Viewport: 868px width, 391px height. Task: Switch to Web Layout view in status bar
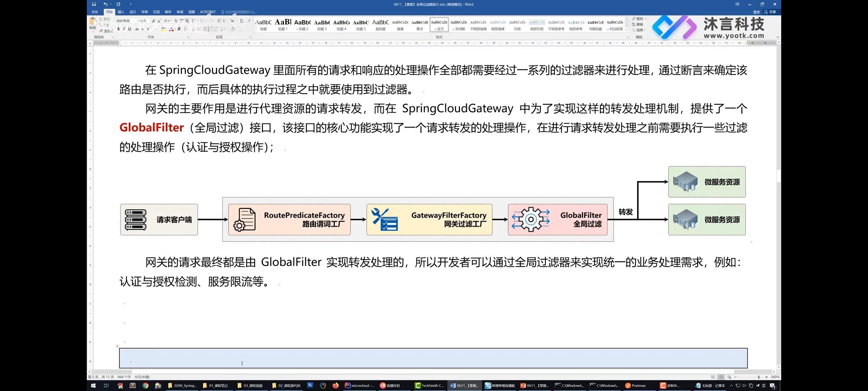[729, 377]
